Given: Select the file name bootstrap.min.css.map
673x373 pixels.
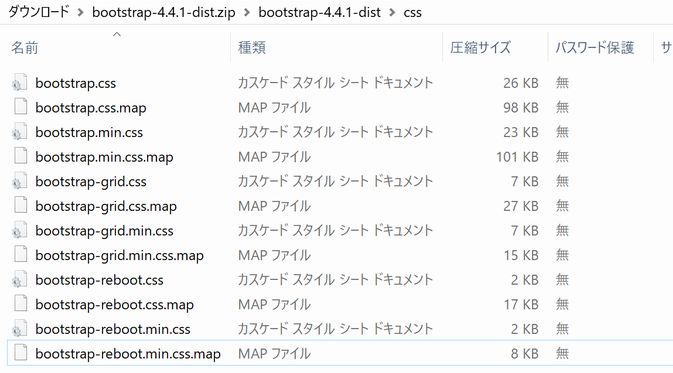Looking at the screenshot, I should (x=104, y=157).
